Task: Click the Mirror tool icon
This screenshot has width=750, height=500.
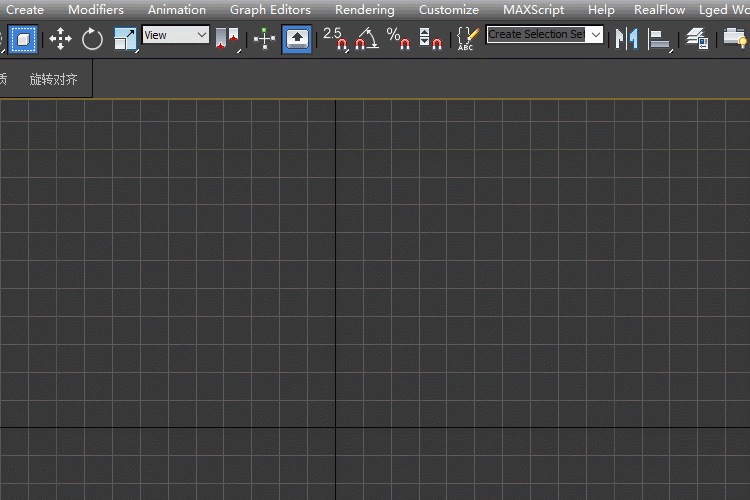Action: tap(626, 39)
